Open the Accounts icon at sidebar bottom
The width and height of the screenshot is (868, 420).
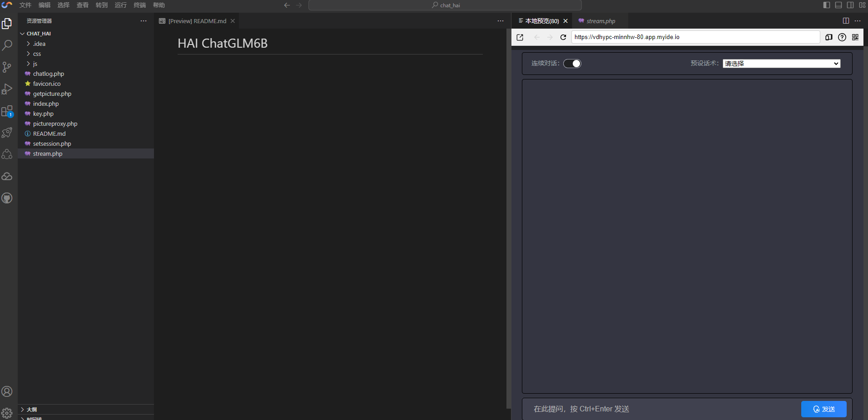[x=7, y=391]
